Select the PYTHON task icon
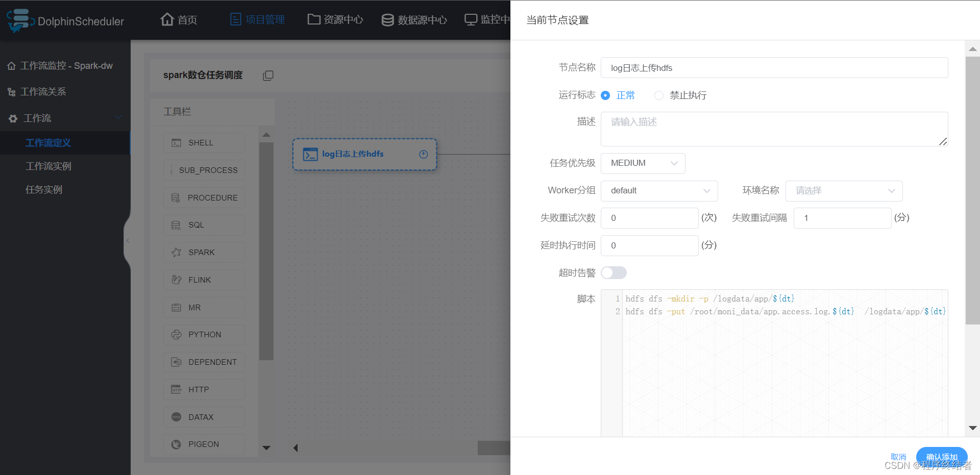This screenshot has height=475, width=980. point(176,334)
